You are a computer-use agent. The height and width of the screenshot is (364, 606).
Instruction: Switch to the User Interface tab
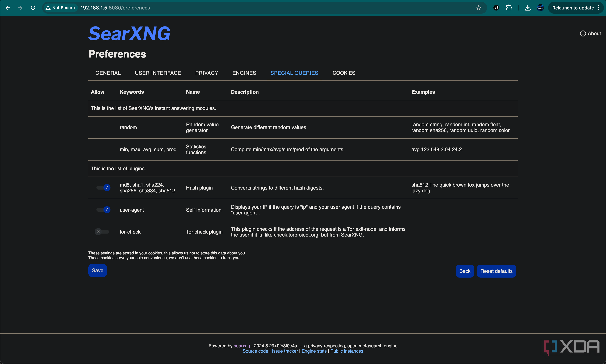click(x=158, y=73)
